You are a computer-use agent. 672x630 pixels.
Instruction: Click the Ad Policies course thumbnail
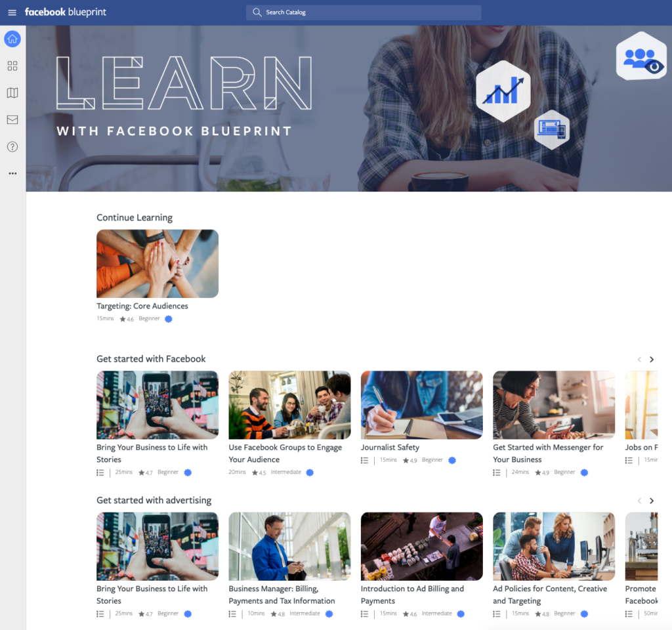[554, 547]
